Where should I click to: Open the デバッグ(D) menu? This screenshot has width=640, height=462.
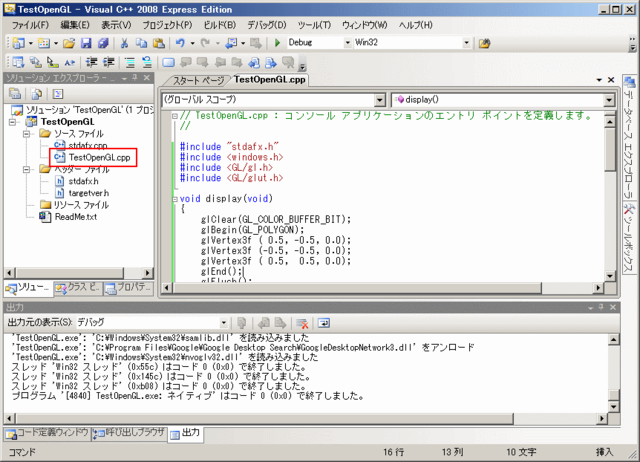coord(267,25)
